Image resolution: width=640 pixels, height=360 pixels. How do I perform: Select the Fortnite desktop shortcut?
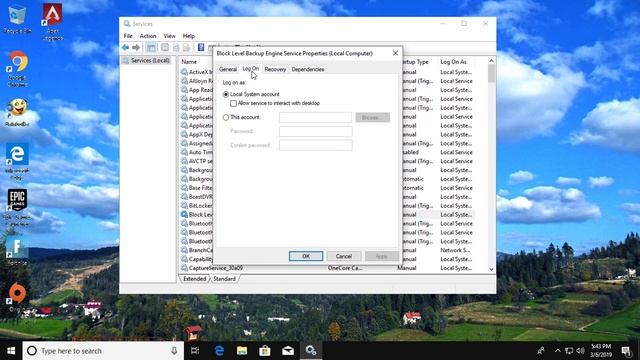click(x=17, y=250)
